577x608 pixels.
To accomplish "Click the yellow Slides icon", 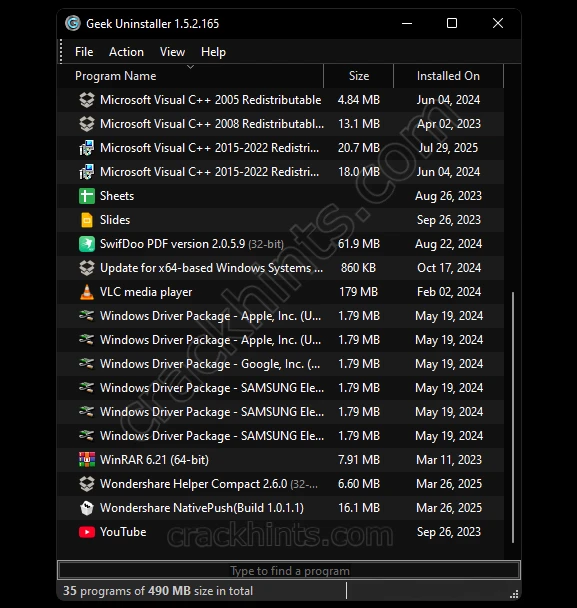I will pyautogui.click(x=87, y=220).
